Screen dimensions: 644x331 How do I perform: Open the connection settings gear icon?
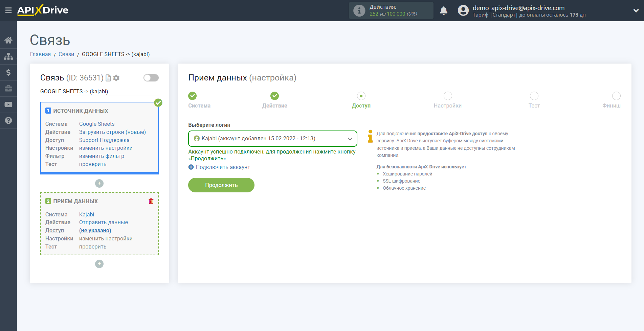coord(116,78)
